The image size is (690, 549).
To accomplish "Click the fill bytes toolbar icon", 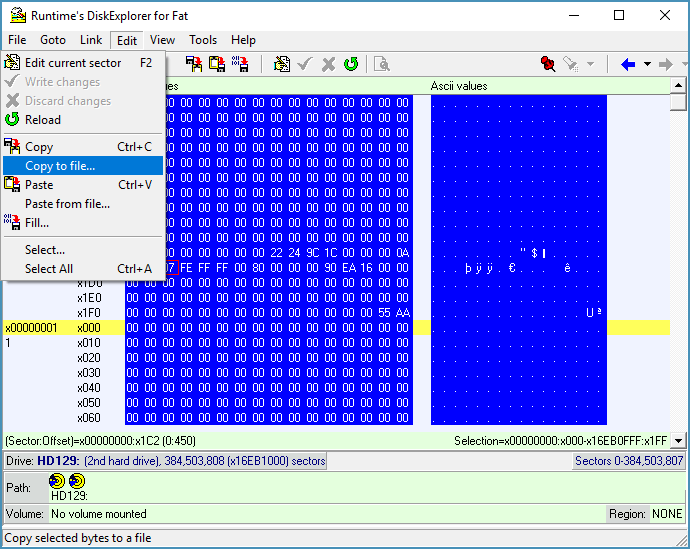I will pos(240,64).
